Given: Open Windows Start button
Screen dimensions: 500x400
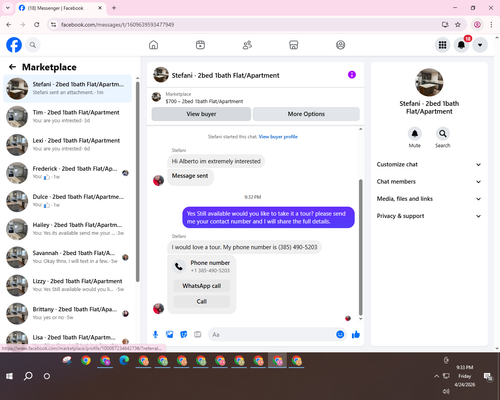Looking at the screenshot, I should coord(9,376).
